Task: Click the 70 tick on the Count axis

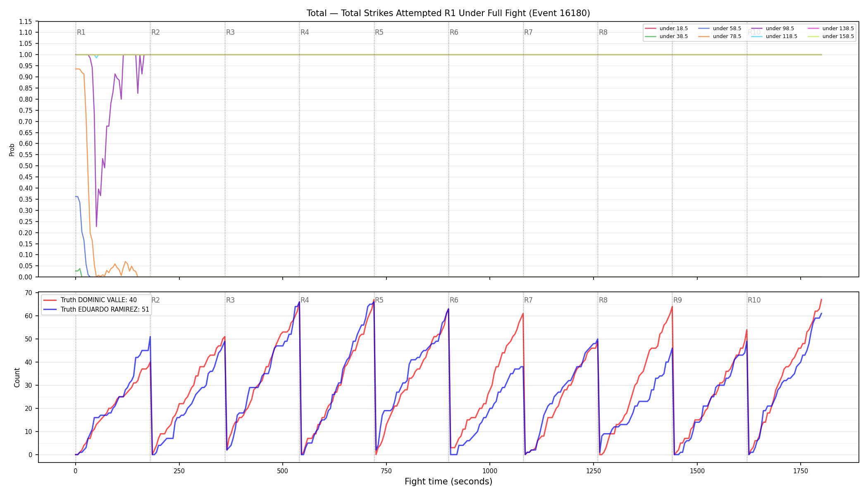Action: 29,293
